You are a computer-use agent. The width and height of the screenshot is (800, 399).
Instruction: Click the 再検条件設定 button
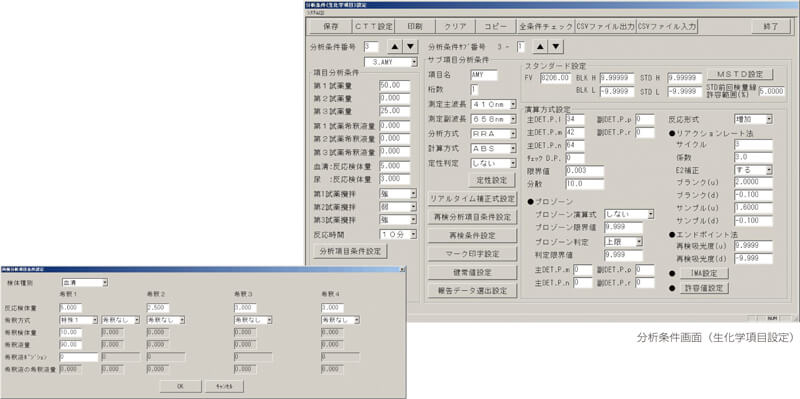click(x=472, y=236)
